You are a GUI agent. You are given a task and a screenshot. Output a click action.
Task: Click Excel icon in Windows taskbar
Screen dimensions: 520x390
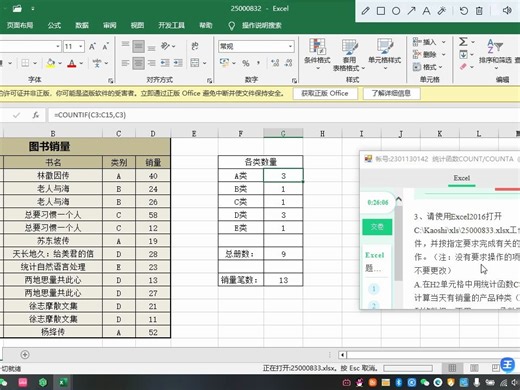62,382
